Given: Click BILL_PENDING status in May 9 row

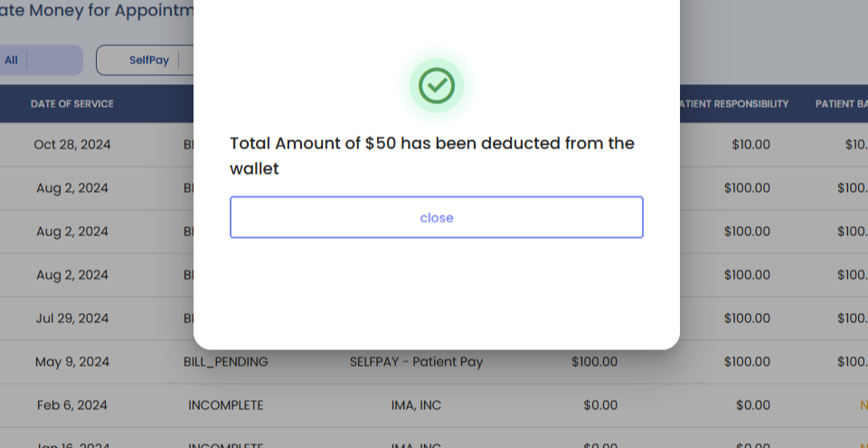Looking at the screenshot, I should [226, 362].
